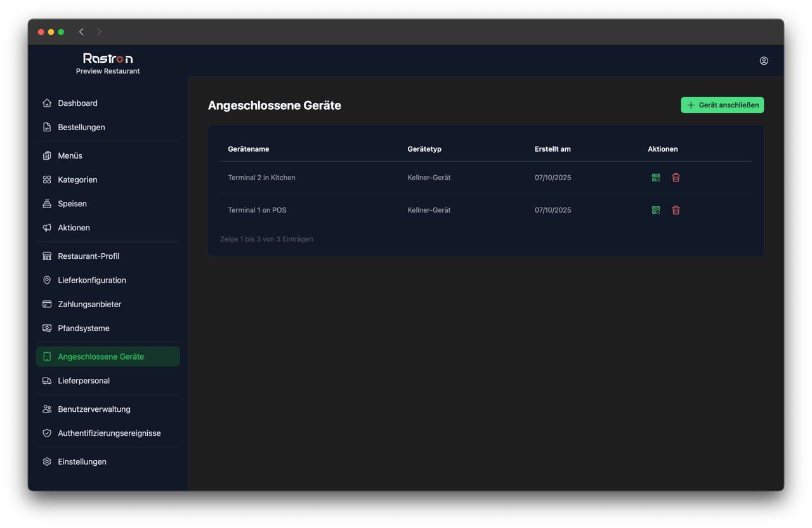The image size is (812, 528).
Task: Click the Lieferpersonal truck icon
Action: click(47, 381)
